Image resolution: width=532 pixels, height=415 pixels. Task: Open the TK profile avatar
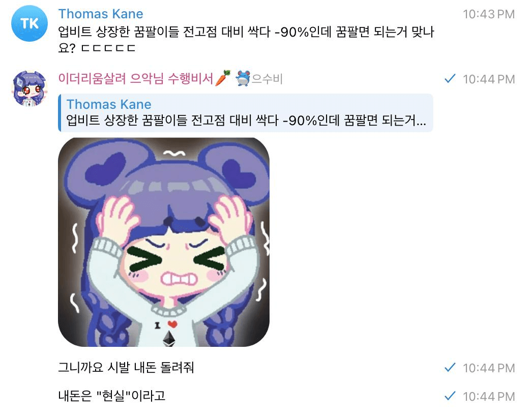click(x=29, y=23)
